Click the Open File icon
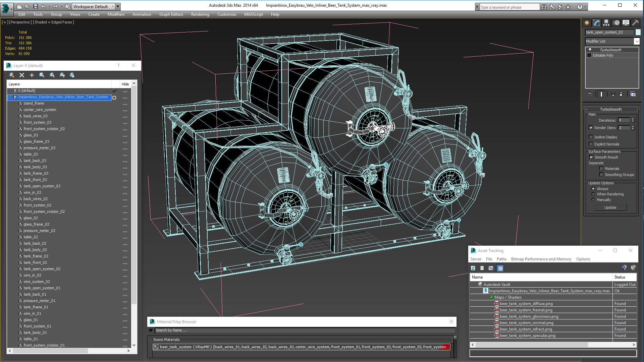Viewport: 644px width, 362px height. pyautogui.click(x=27, y=6)
